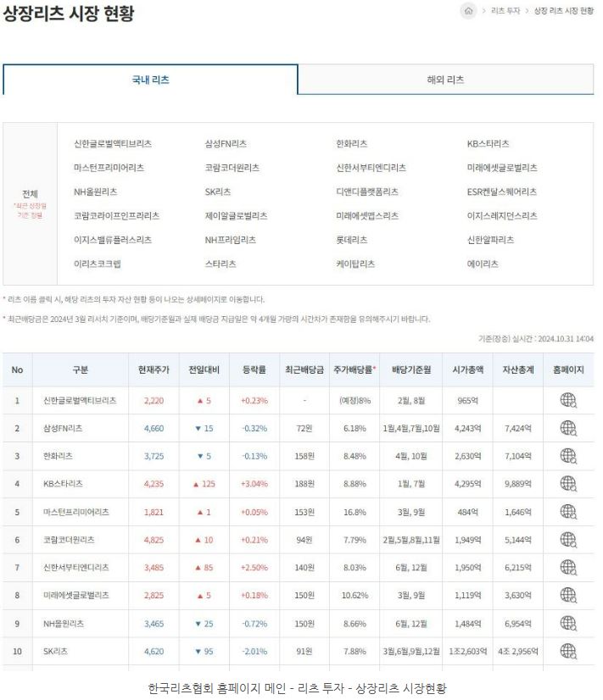
Task: Click the 주가배당률 column header
Action: tap(355, 369)
